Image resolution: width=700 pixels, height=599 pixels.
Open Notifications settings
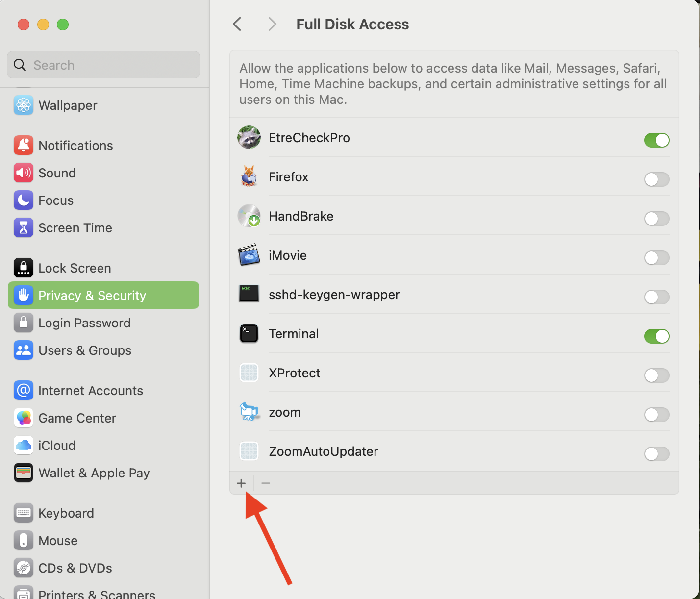click(x=103, y=146)
